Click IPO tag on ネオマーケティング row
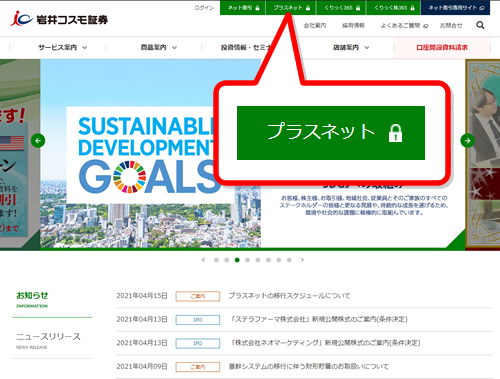 pyautogui.click(x=198, y=343)
